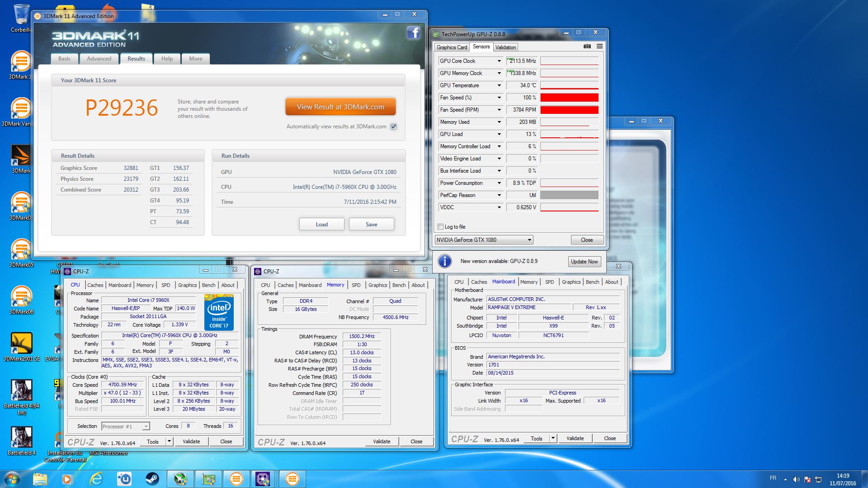Click the Facebook icon in 3DMark 11
The height and width of the screenshot is (488, 868).
(414, 33)
